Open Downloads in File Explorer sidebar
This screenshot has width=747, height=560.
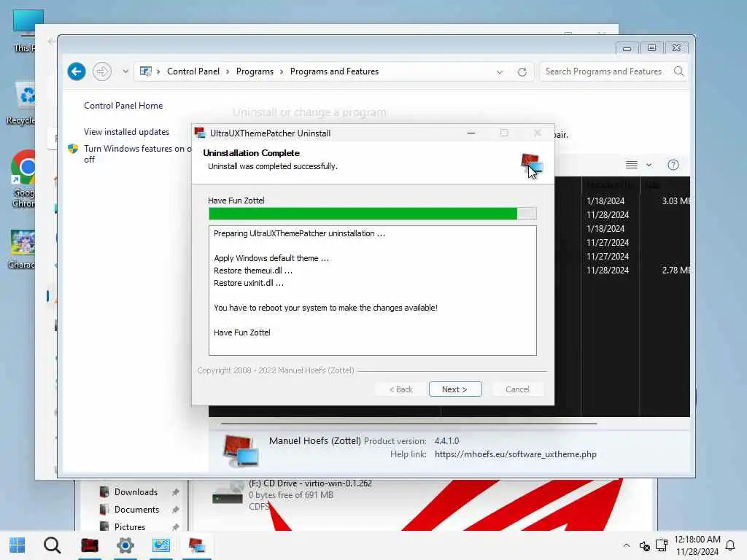pos(136,492)
